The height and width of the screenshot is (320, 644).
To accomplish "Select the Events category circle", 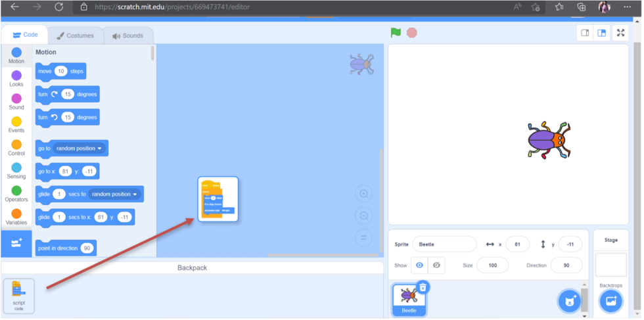I will [x=16, y=122].
